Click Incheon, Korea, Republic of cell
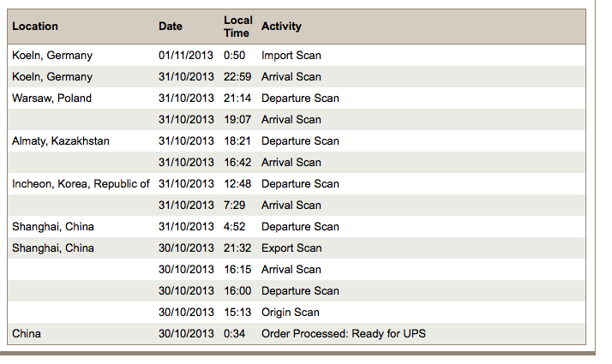 tap(81, 184)
